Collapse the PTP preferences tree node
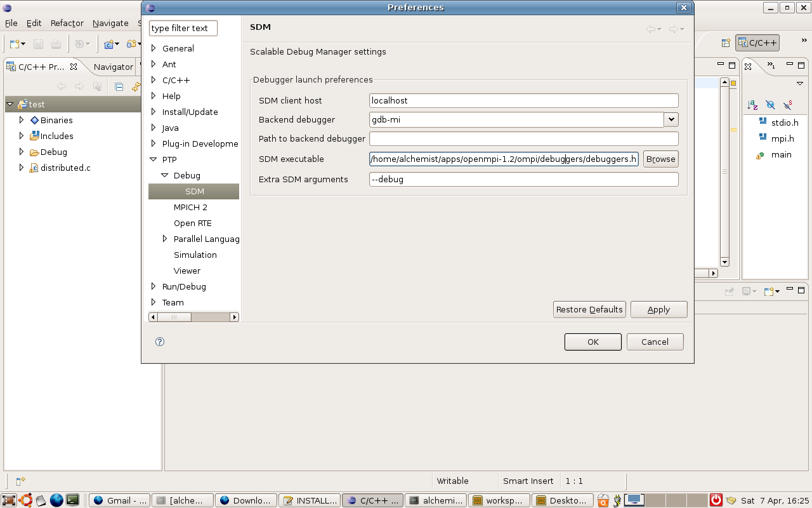This screenshot has width=812, height=508. click(153, 160)
